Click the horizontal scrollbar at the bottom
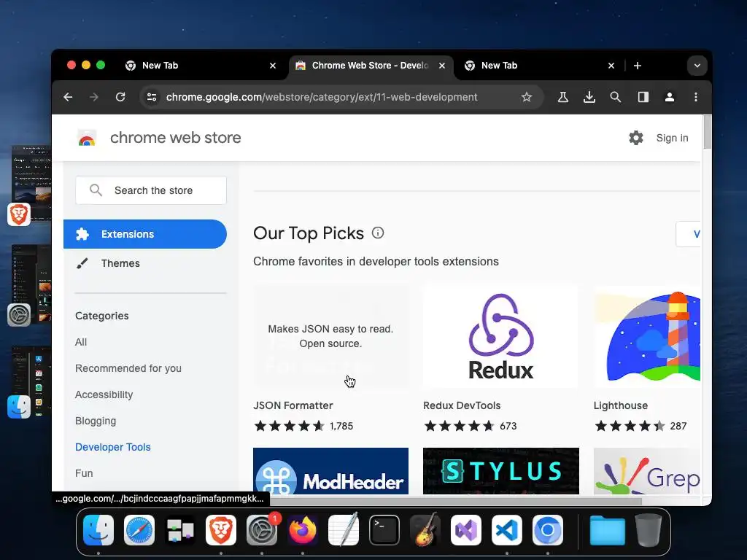 point(456,500)
